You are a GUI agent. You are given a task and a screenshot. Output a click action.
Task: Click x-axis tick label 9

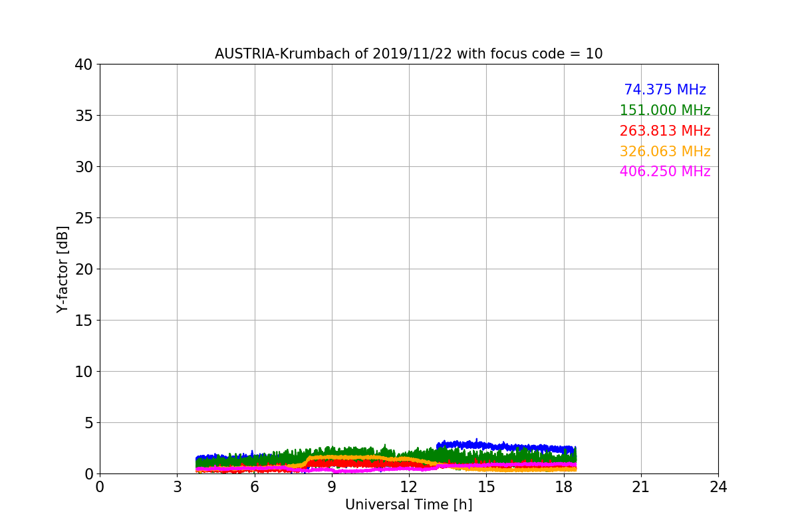click(332, 487)
